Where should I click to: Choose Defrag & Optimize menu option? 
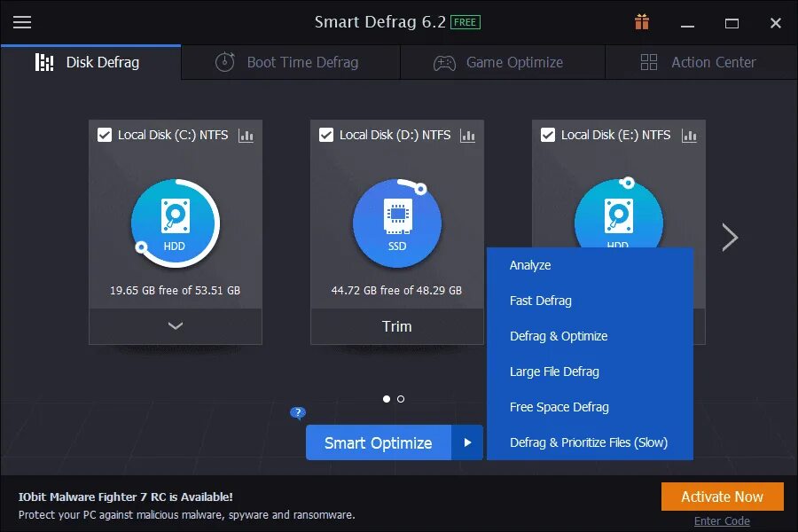point(590,336)
